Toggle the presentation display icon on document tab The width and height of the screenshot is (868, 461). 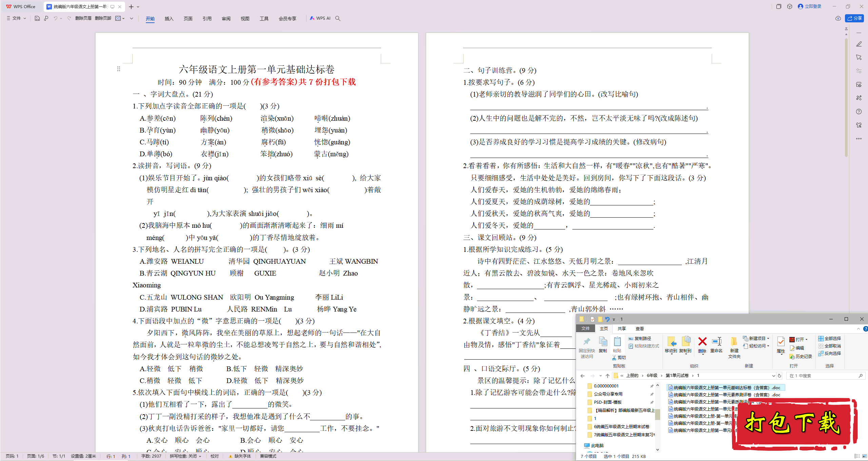point(113,6)
